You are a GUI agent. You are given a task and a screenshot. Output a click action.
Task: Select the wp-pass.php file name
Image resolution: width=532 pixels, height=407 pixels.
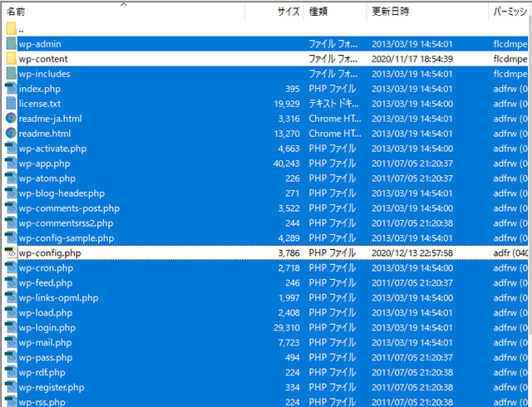[x=46, y=357]
